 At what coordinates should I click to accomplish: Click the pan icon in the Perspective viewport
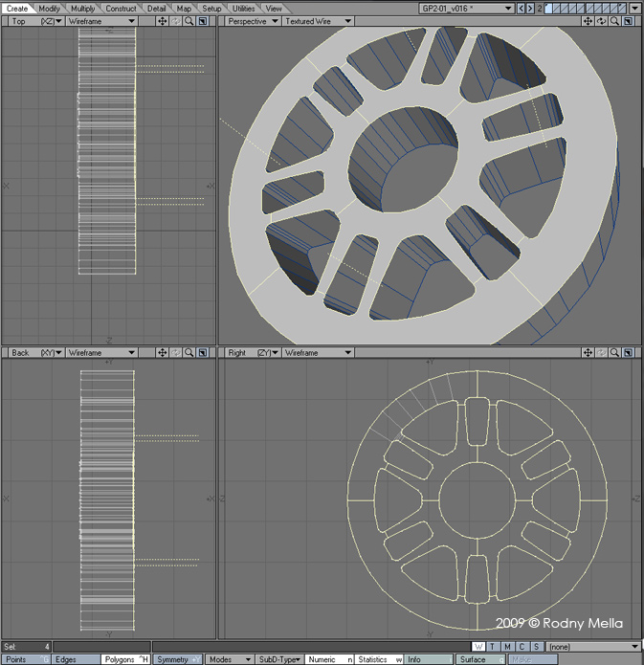(588, 21)
